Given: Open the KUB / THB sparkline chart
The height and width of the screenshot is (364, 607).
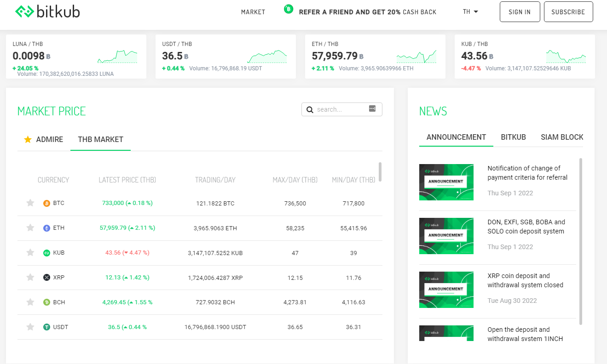Looking at the screenshot, I should pos(566,57).
